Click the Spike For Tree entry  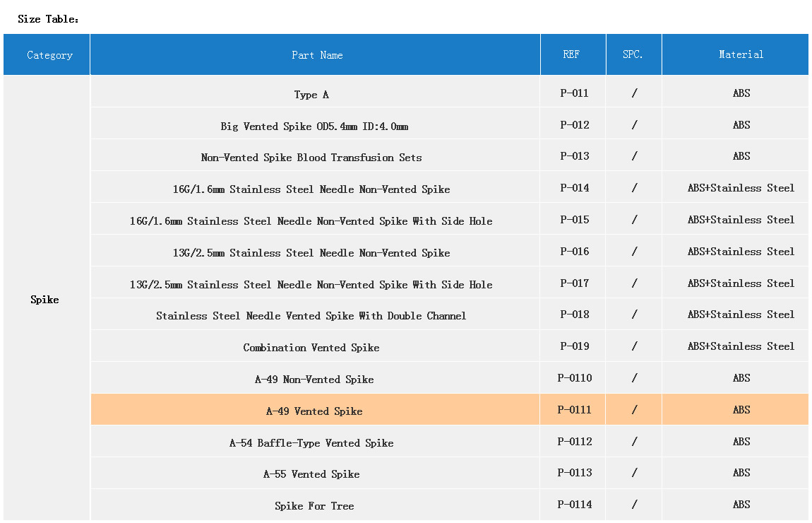[x=314, y=506]
